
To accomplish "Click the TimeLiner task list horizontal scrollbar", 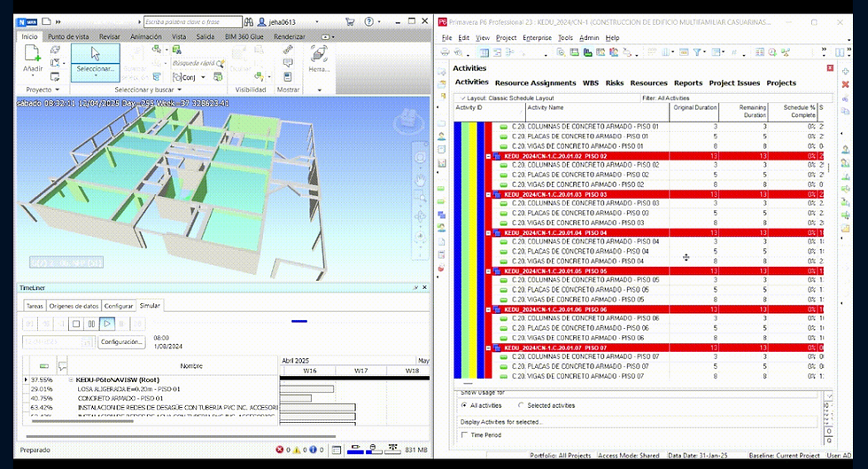I will [81, 421].
